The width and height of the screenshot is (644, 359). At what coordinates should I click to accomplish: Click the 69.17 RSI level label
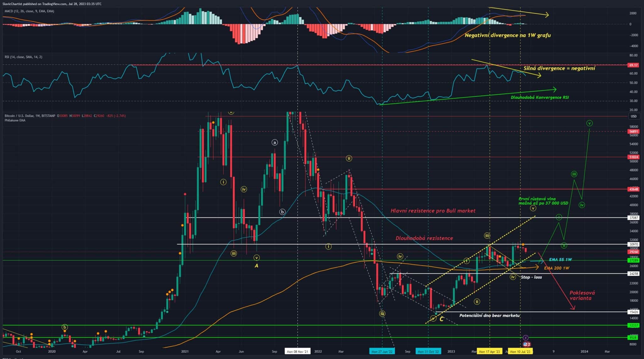coord(633,65)
